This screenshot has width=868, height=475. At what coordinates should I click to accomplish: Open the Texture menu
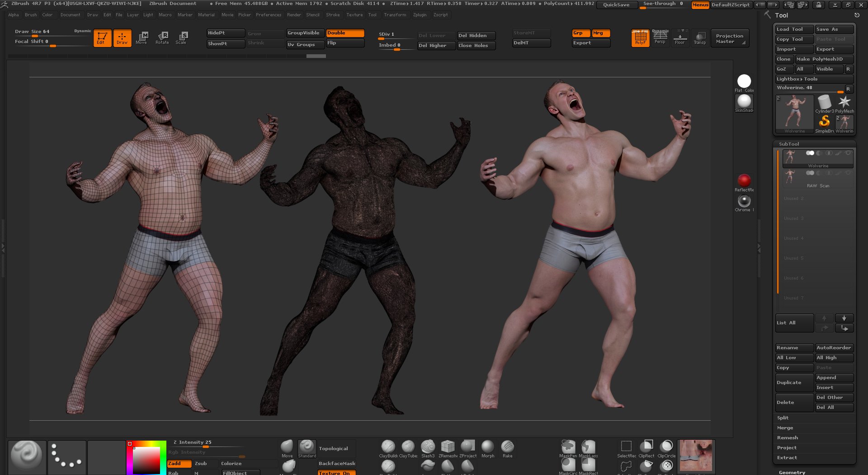pos(354,15)
